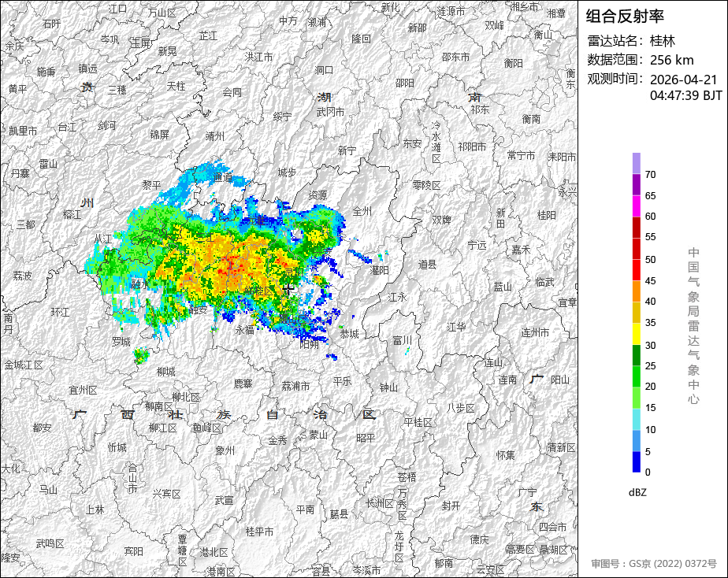
Task: Click the 金秀 label on the map
Action: pos(277,441)
